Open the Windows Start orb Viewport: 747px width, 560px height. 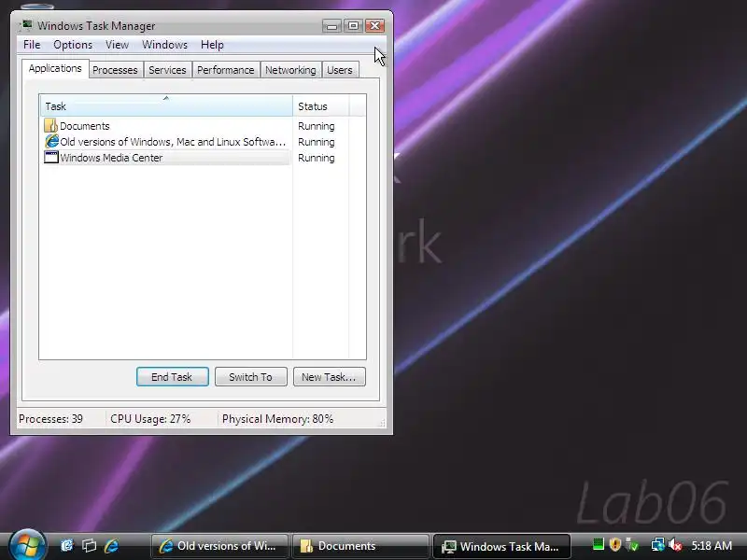click(x=27, y=545)
